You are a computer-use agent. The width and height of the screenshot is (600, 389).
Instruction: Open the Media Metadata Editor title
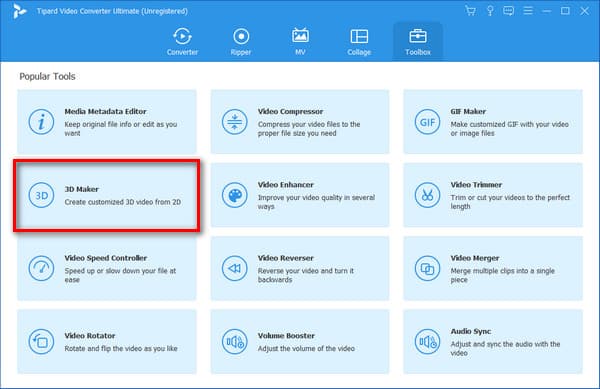[105, 112]
